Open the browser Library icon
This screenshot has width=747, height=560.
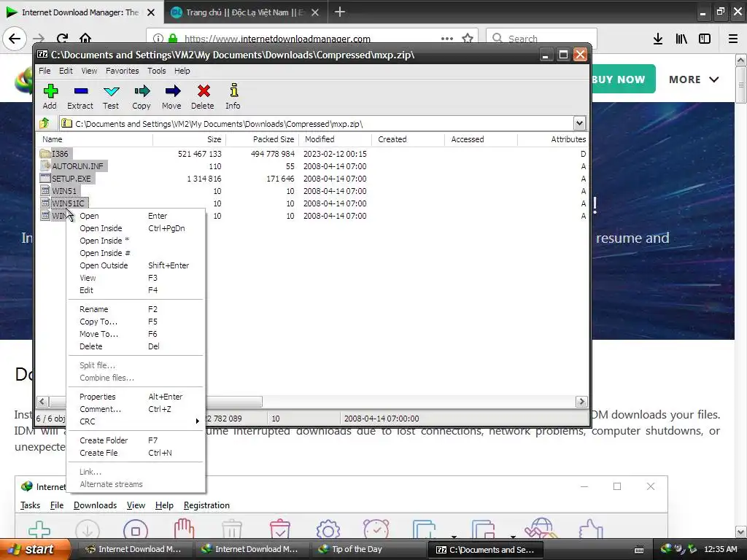tap(681, 39)
